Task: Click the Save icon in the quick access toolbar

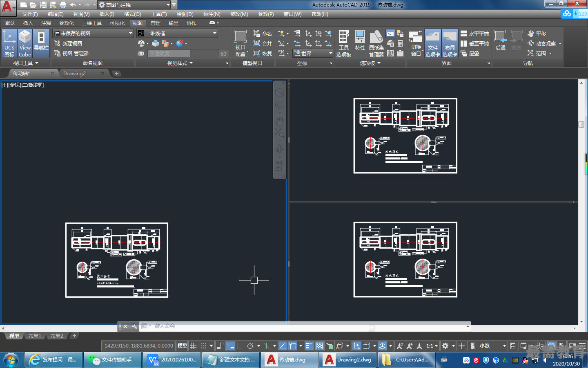Action: 43,5
